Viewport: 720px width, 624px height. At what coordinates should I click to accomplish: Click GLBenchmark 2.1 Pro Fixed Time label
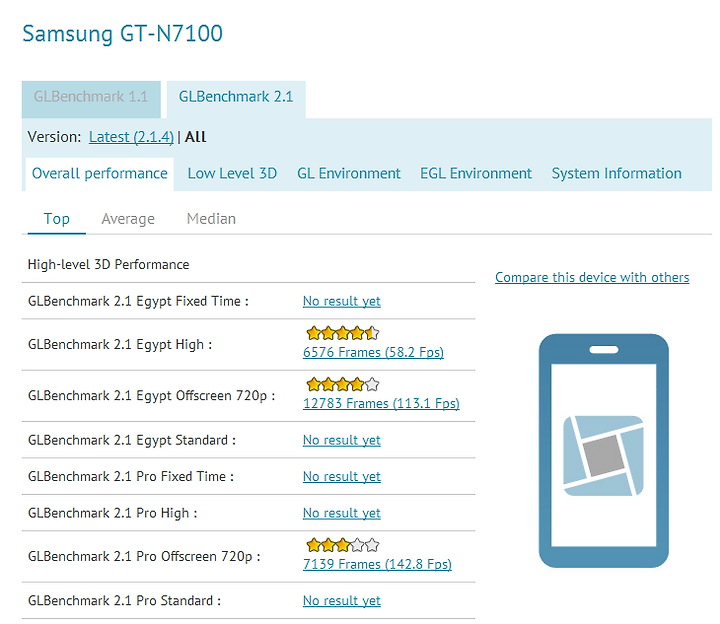click(131, 477)
